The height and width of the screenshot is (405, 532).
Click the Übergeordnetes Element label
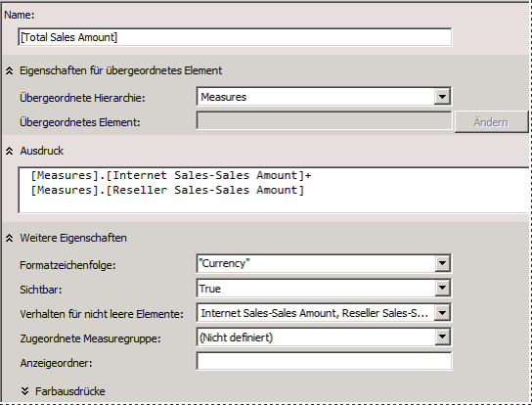tap(80, 122)
